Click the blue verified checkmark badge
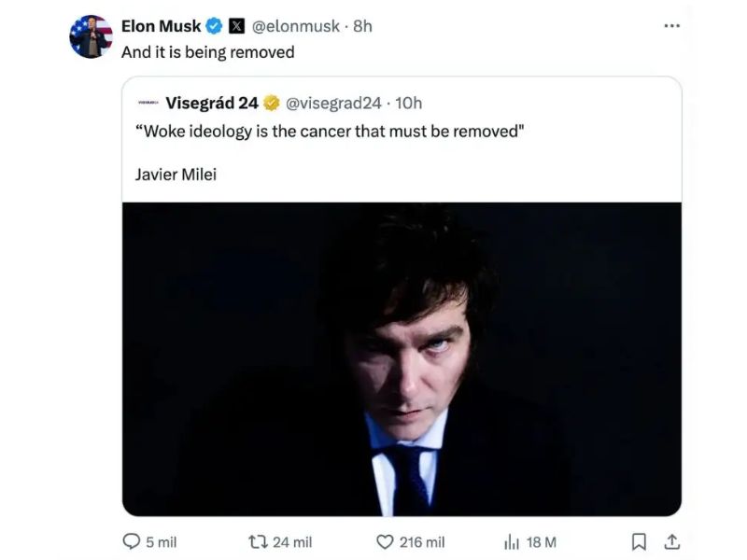This screenshot has height=560, width=747. coord(214,26)
